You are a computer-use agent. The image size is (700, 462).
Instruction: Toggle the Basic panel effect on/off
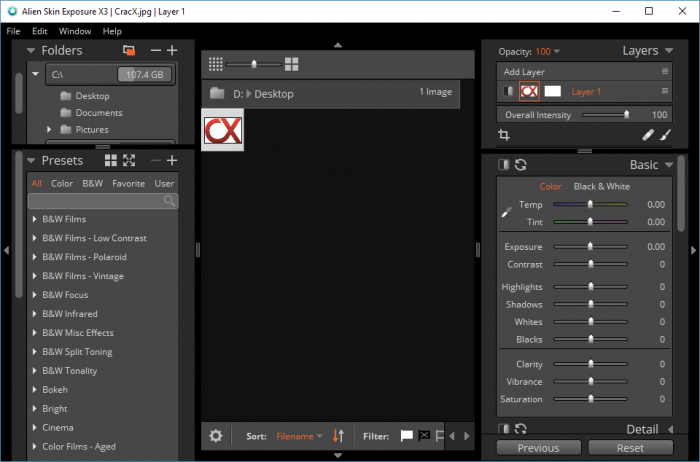click(x=504, y=165)
